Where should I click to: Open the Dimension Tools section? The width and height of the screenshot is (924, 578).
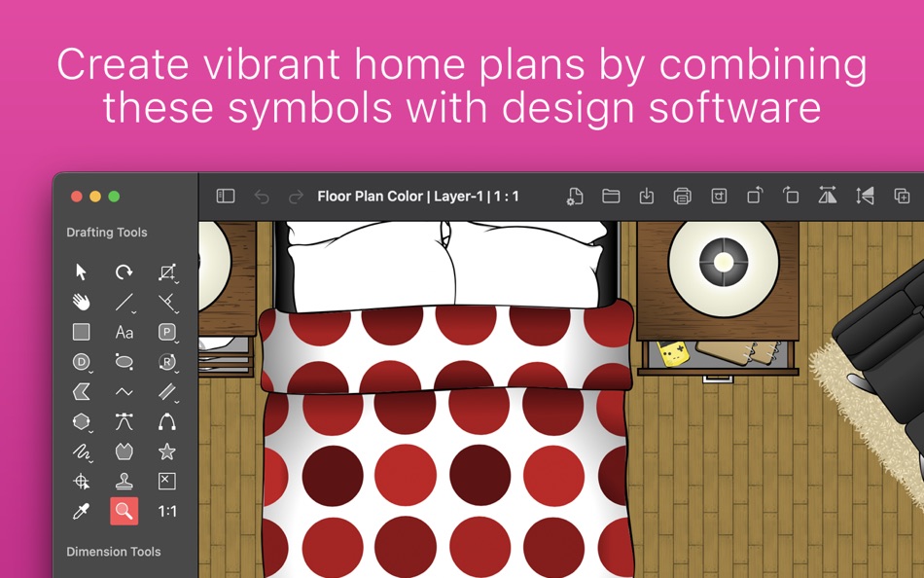113,552
